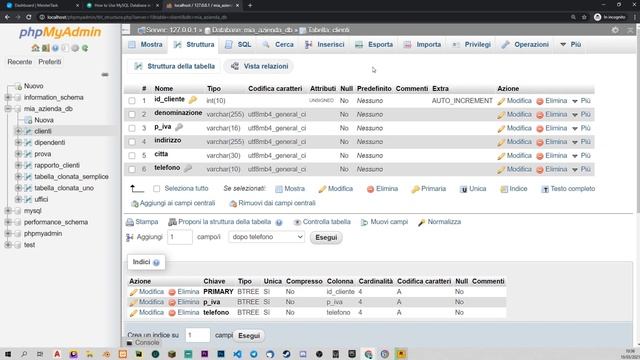Open the taskbar search icon
Screen dimensions: 640x360
pyautogui.click(x=24, y=354)
